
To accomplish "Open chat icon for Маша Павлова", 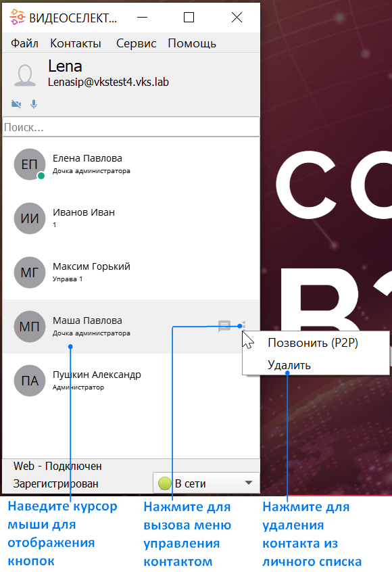I will coord(224,326).
